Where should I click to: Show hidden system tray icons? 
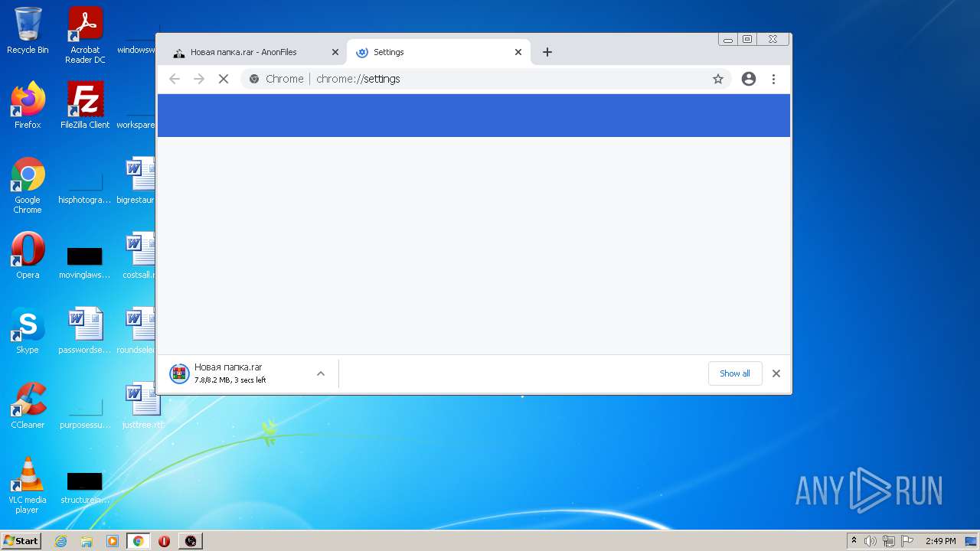click(854, 541)
